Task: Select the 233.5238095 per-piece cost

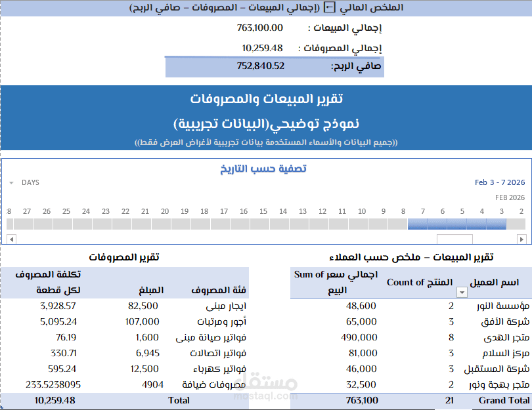Action: (53, 384)
